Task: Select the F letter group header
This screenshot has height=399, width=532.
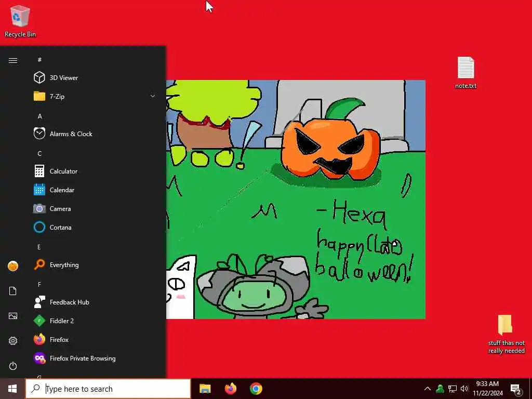Action: tap(39, 284)
